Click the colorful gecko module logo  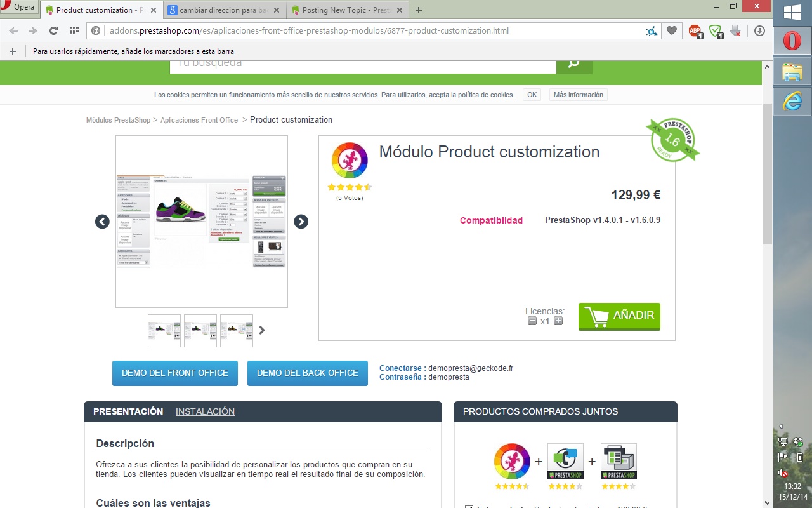pos(350,160)
